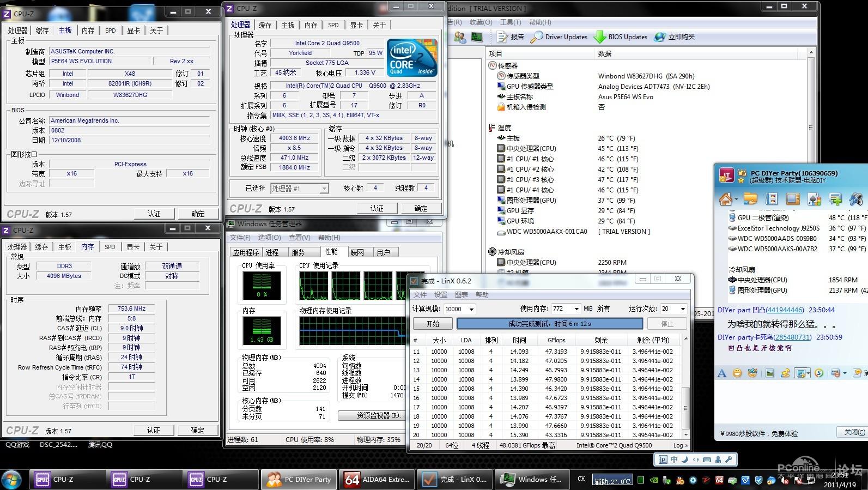Select SPD tab in memory CPU-Z window
Viewport: 868px width, 490px height.
[x=110, y=247]
